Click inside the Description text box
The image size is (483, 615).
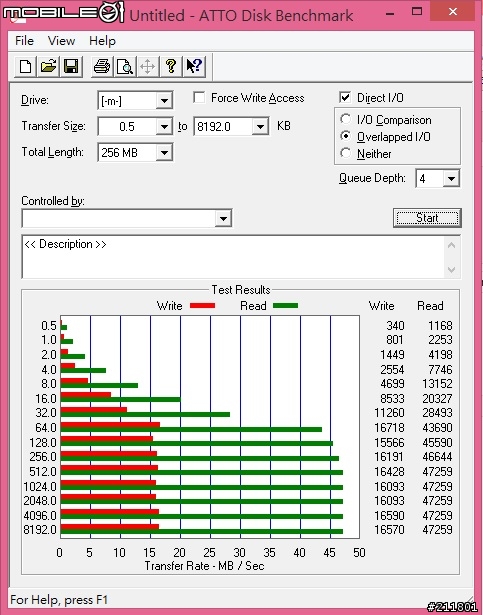pos(233,257)
